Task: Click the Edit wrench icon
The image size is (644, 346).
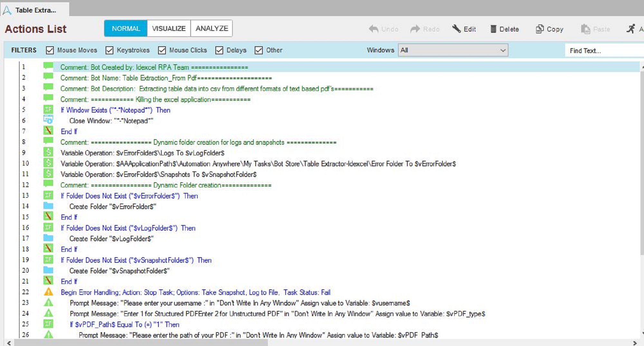Action: point(456,29)
